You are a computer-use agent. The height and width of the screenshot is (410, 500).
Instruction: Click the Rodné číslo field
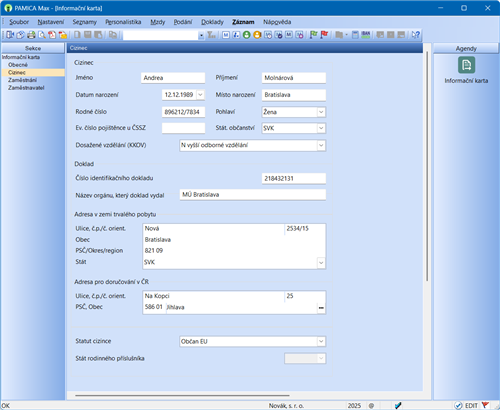point(183,112)
